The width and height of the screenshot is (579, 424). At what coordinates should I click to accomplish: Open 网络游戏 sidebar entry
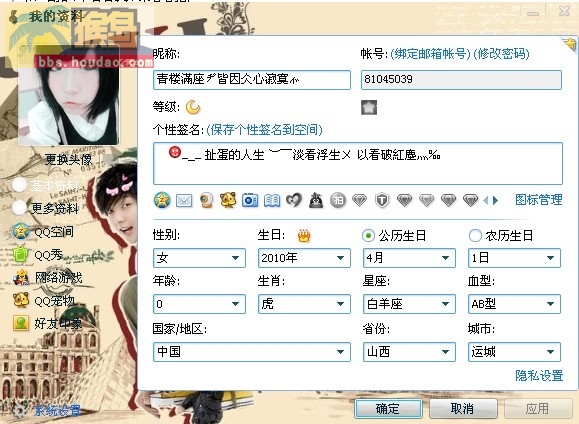pos(58,277)
